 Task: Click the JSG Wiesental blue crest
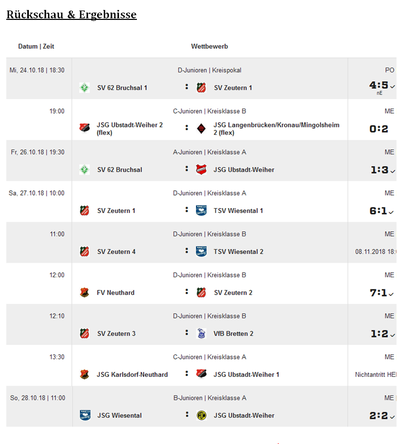point(85,416)
